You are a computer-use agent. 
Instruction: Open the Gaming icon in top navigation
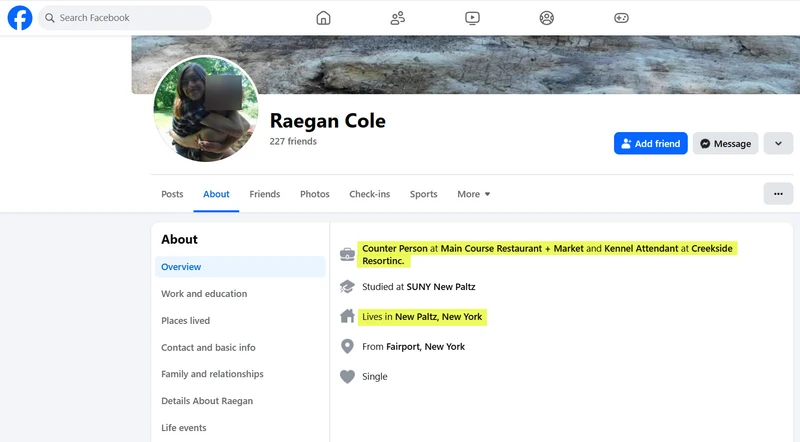621,18
